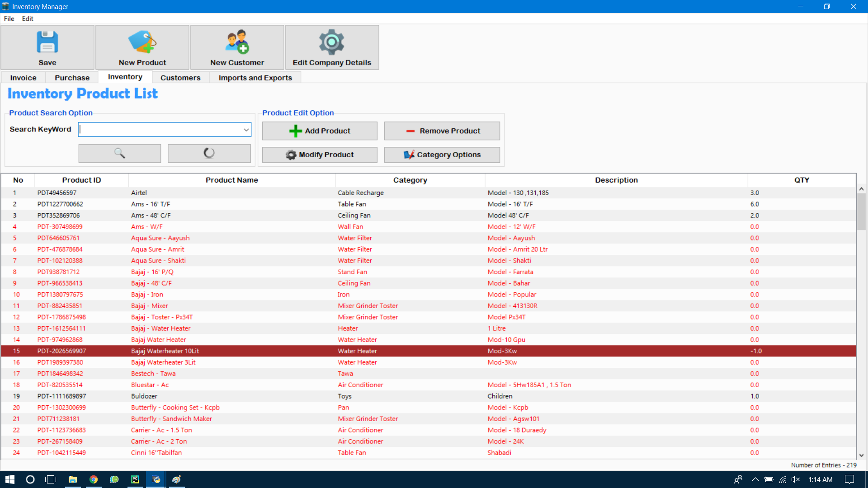Open Category Options button
The height and width of the screenshot is (488, 868).
(x=442, y=155)
